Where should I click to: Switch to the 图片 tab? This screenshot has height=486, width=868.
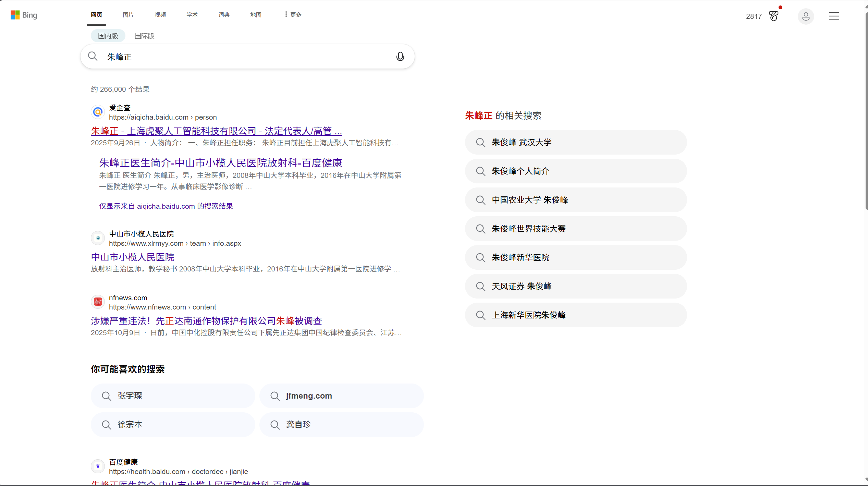pos(128,14)
